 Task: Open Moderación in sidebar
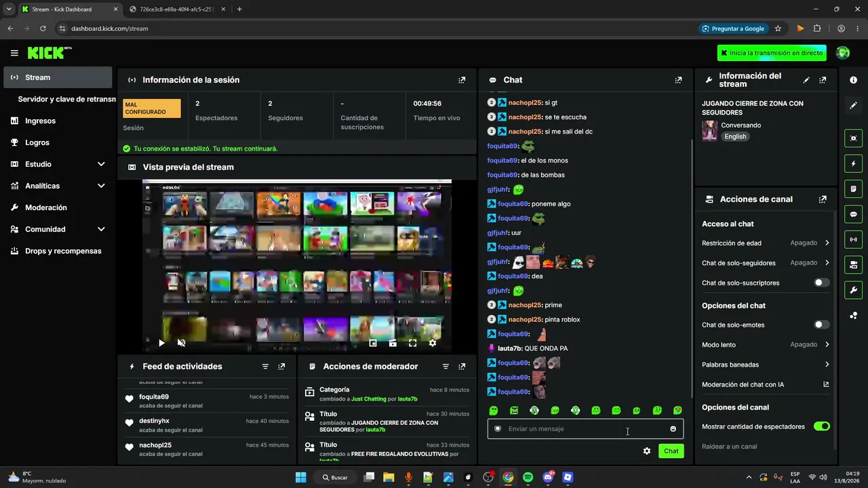(x=58, y=207)
